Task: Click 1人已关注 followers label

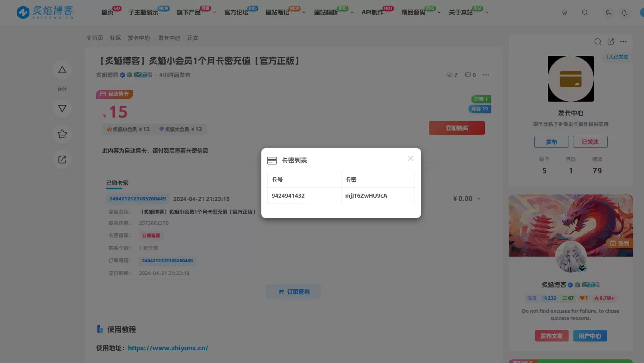Action: pos(617,57)
